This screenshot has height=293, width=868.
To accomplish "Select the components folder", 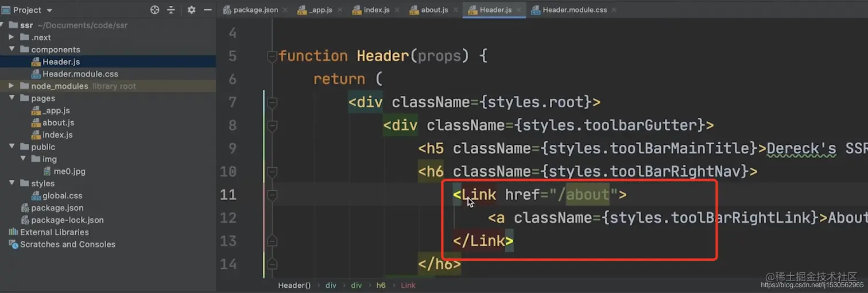I will [56, 49].
